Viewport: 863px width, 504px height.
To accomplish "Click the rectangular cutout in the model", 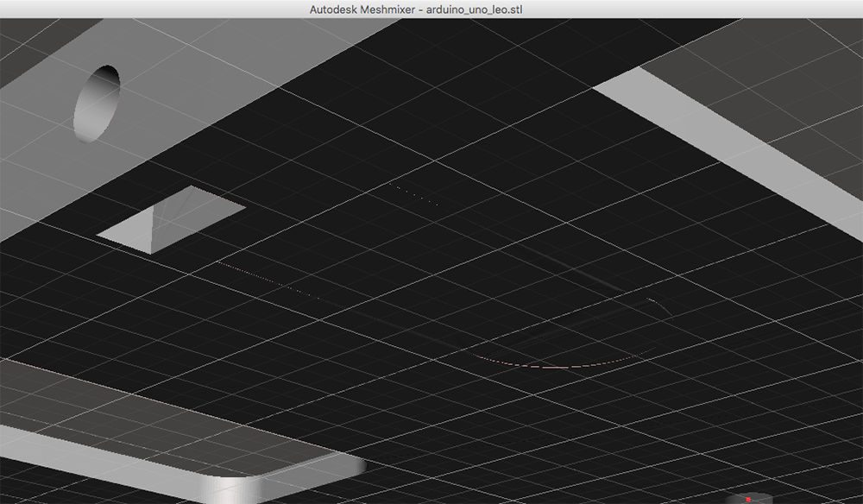I will pos(171,220).
